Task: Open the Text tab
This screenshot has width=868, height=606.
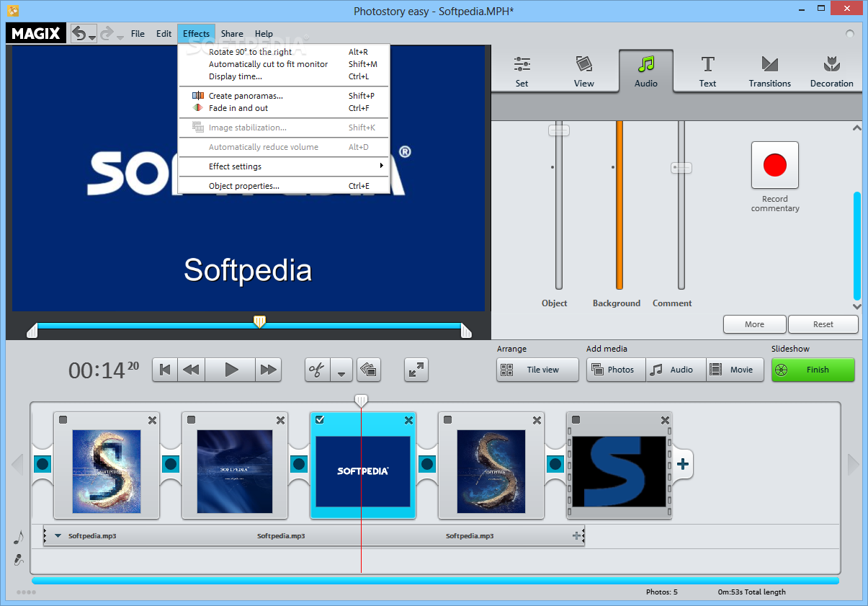Action: (708, 71)
